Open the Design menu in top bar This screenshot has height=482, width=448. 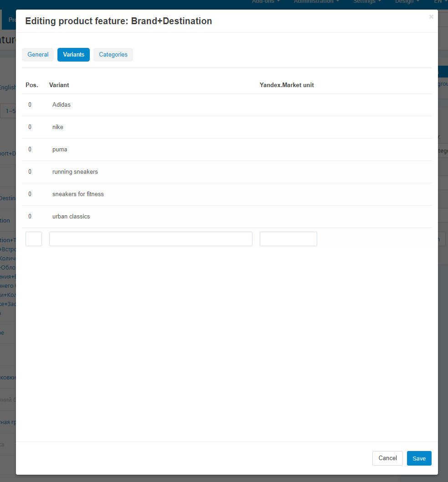407,2
